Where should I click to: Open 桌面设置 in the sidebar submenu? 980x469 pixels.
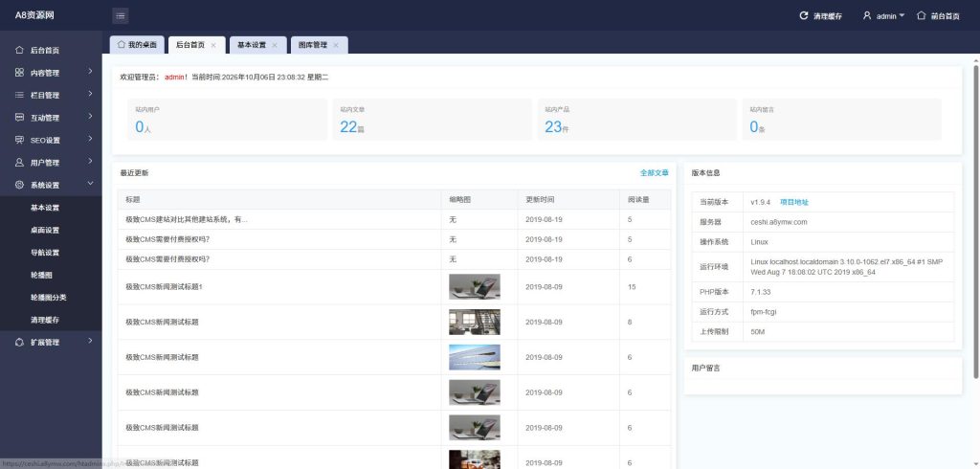(45, 230)
